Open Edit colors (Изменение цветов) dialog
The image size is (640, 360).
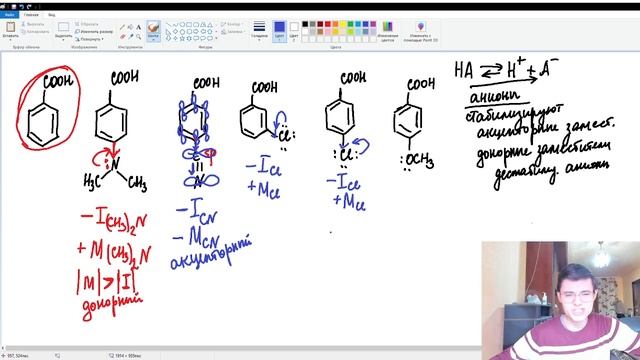[x=387, y=31]
